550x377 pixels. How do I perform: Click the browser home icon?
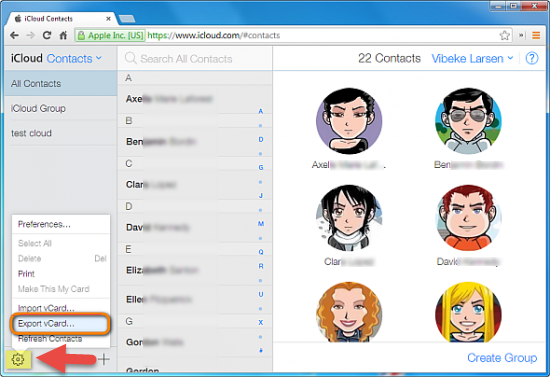pos(63,35)
